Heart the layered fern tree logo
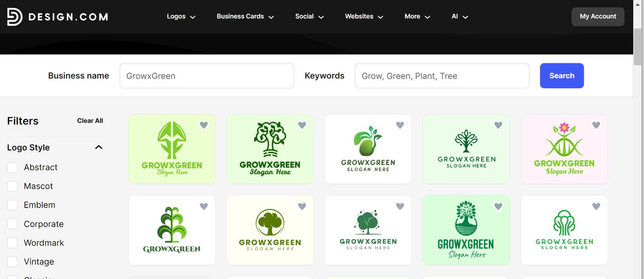The height and width of the screenshot is (279, 644). click(204, 206)
